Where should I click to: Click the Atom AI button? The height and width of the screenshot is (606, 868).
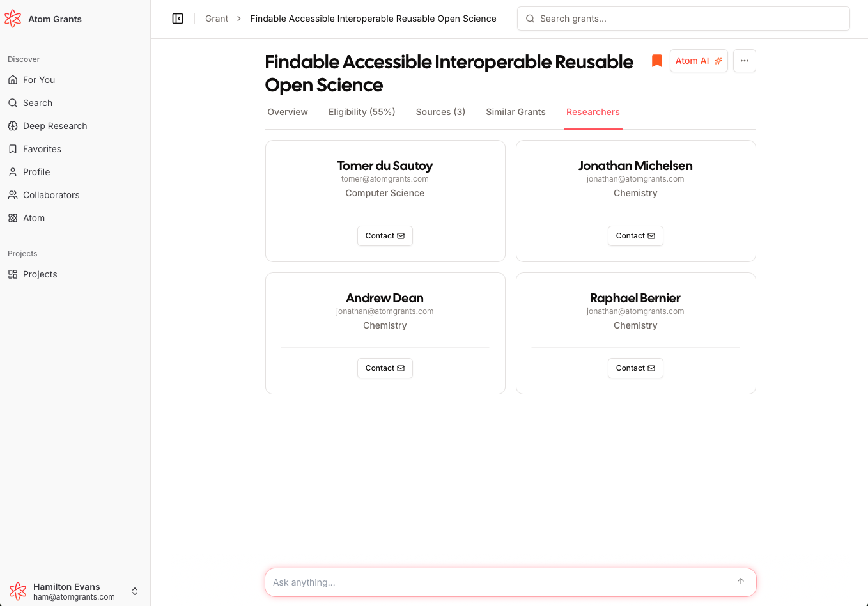tap(698, 61)
